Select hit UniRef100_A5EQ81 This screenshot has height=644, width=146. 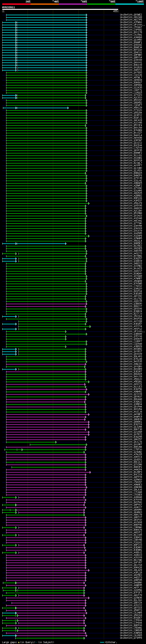click(x=131, y=382)
